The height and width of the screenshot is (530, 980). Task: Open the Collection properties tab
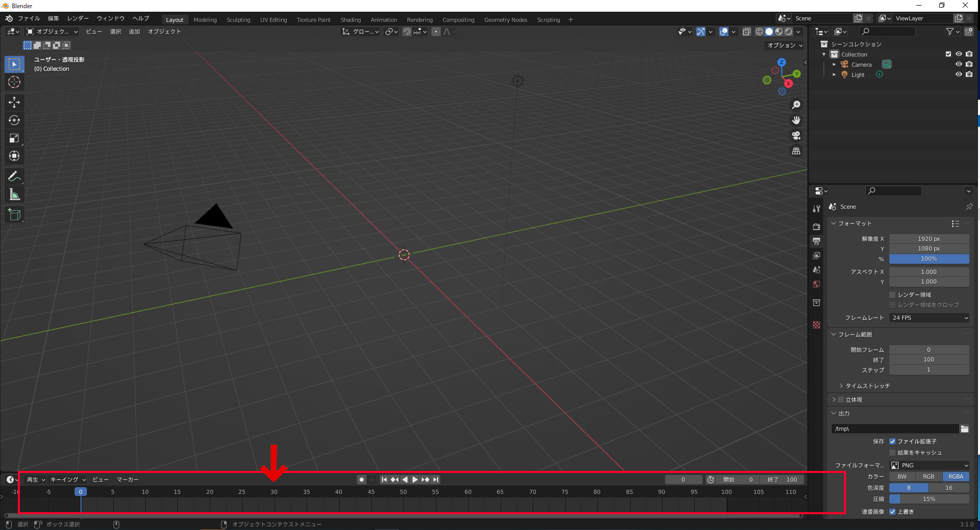(x=816, y=302)
